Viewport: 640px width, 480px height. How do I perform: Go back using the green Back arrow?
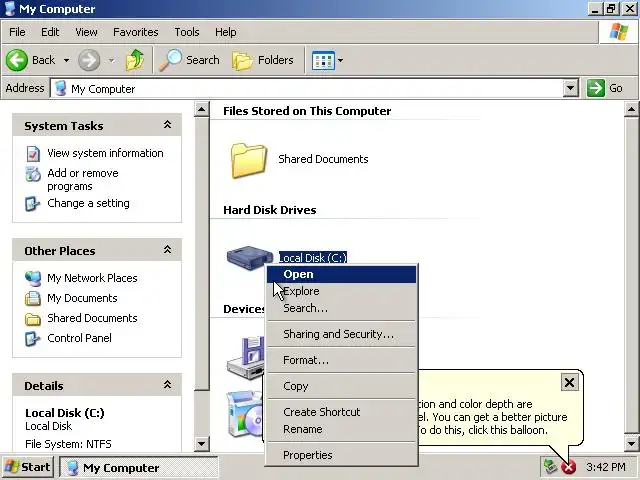(x=17, y=60)
